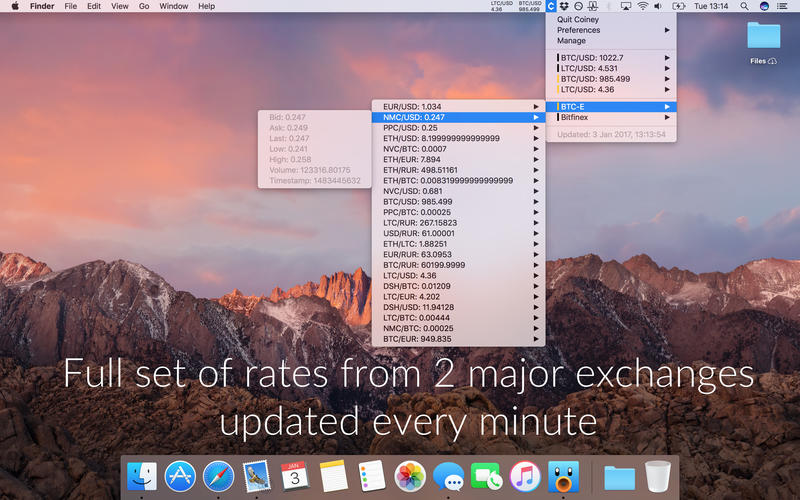Click the Tue 13:14 clock
This screenshot has height=500, width=800.
tap(711, 6)
